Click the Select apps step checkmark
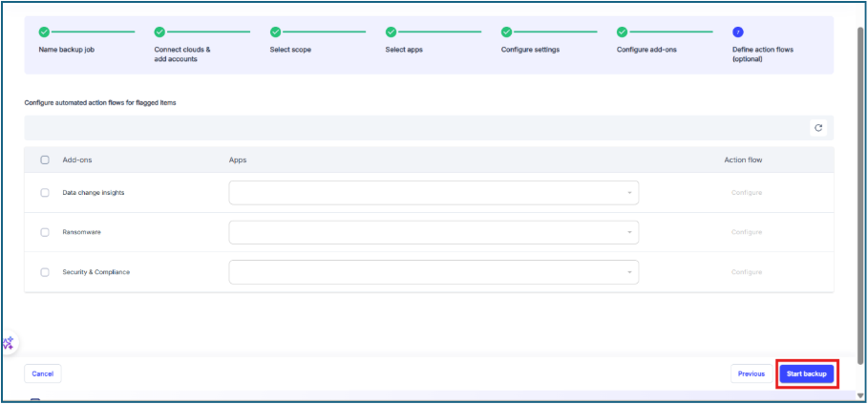868x404 pixels. 392,32
